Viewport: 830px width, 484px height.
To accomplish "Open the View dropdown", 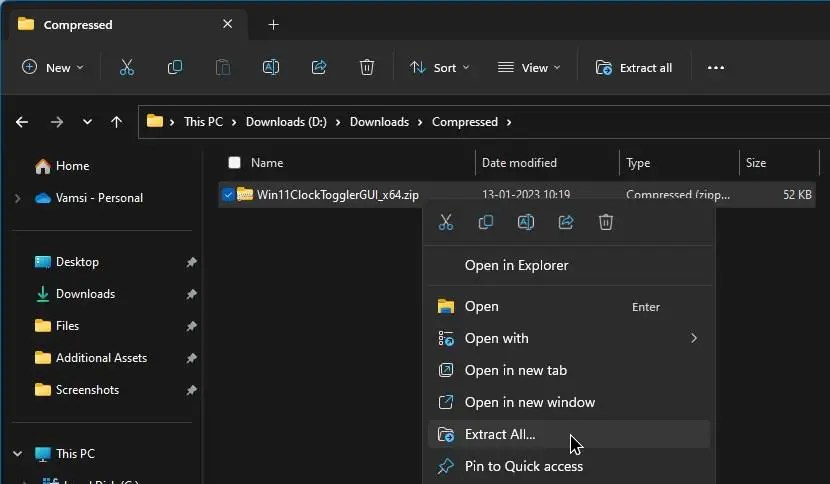I will click(x=529, y=68).
